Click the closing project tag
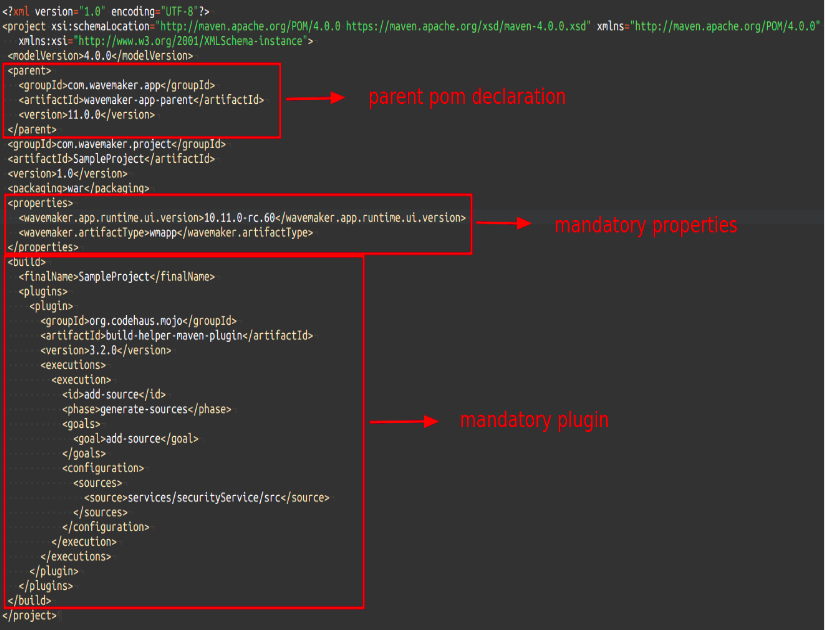Screen dimensions: 825x630 (x=29, y=615)
